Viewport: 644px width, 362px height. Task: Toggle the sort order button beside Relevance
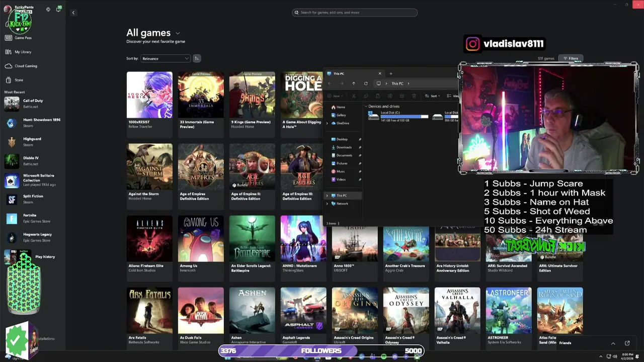(197, 58)
